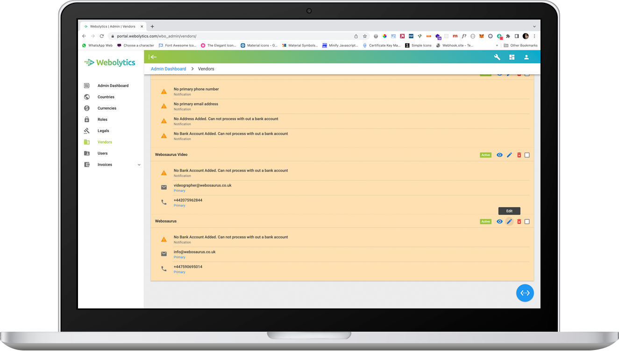Open the browser tab list dropdown arrow
This screenshot has width=619, height=364.
tap(534, 26)
